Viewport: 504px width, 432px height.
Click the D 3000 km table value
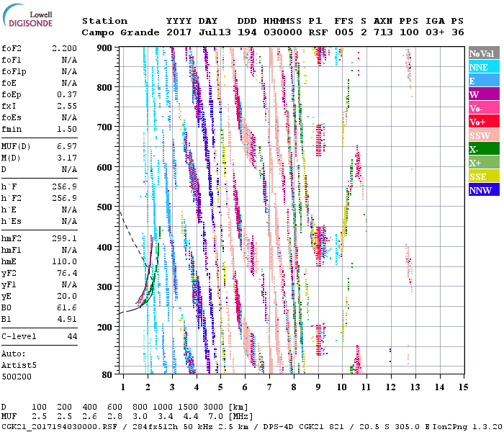coord(213,408)
